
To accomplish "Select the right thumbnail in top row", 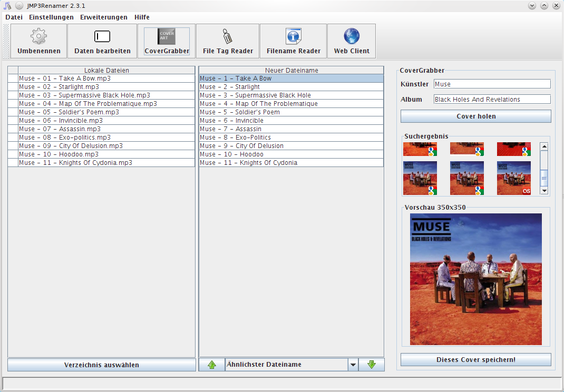I will [x=513, y=149].
